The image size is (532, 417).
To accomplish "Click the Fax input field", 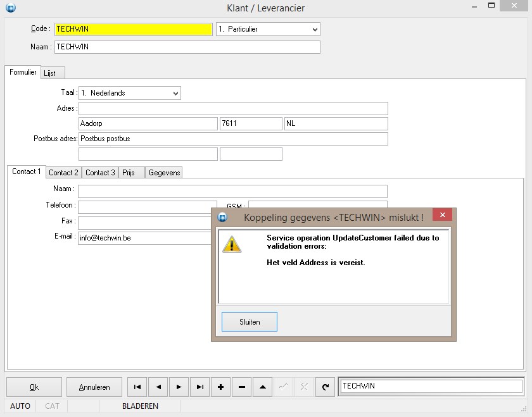I will [x=144, y=223].
